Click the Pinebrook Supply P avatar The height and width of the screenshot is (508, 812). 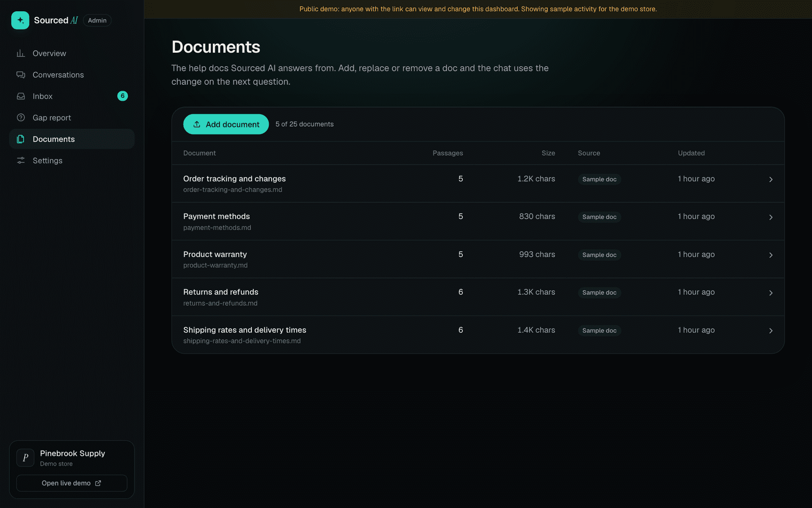coord(25,458)
